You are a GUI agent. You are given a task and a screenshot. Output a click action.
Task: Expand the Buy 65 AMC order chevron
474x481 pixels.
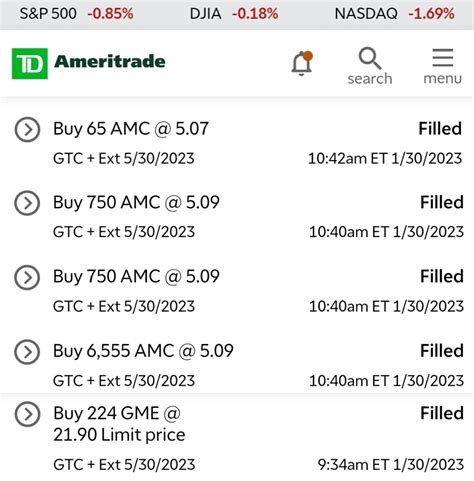click(27, 129)
